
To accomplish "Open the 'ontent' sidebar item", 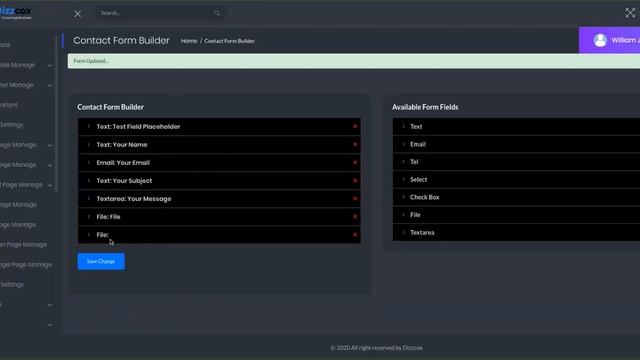I will pyautogui.click(x=9, y=105).
